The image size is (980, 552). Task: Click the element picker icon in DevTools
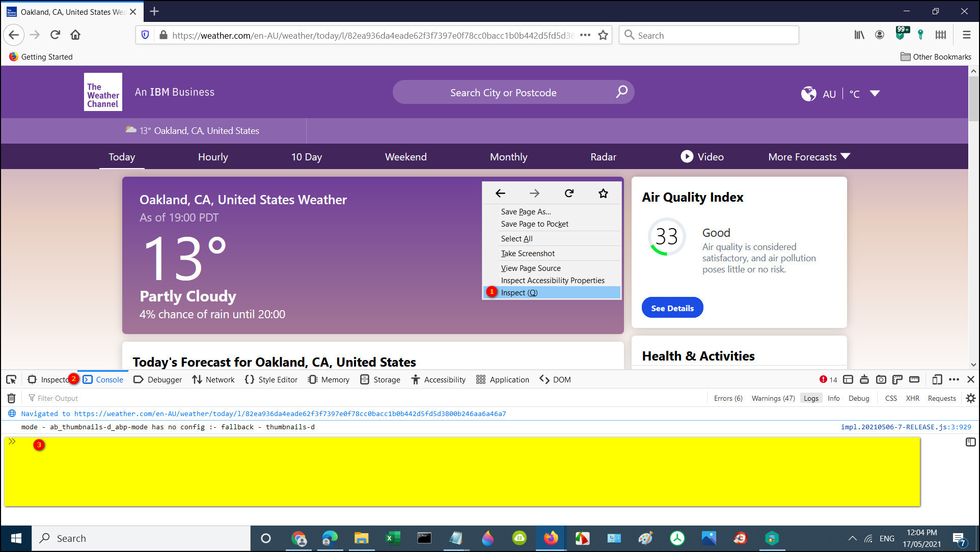(x=11, y=379)
